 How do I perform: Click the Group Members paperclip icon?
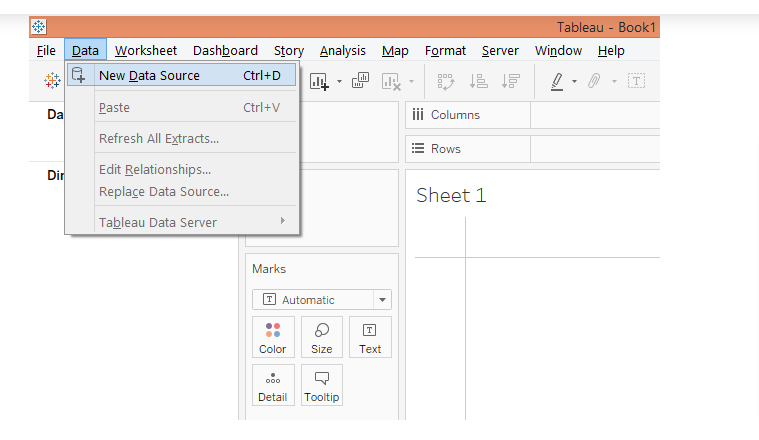(x=594, y=81)
